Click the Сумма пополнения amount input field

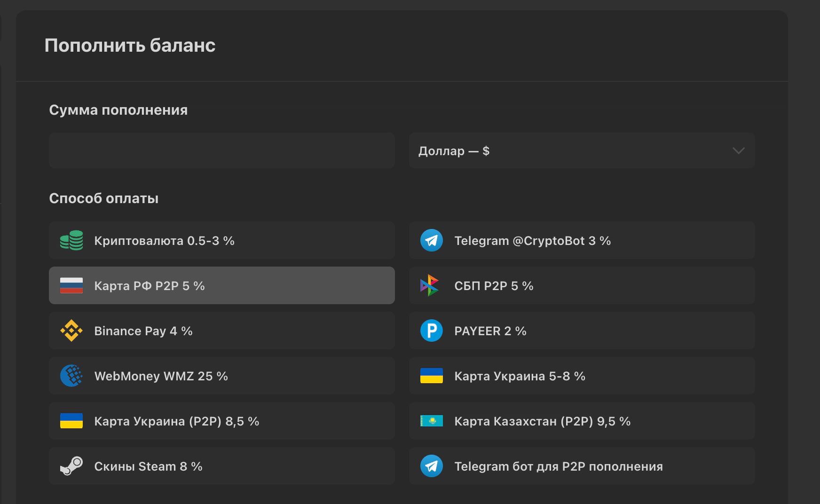click(x=221, y=151)
